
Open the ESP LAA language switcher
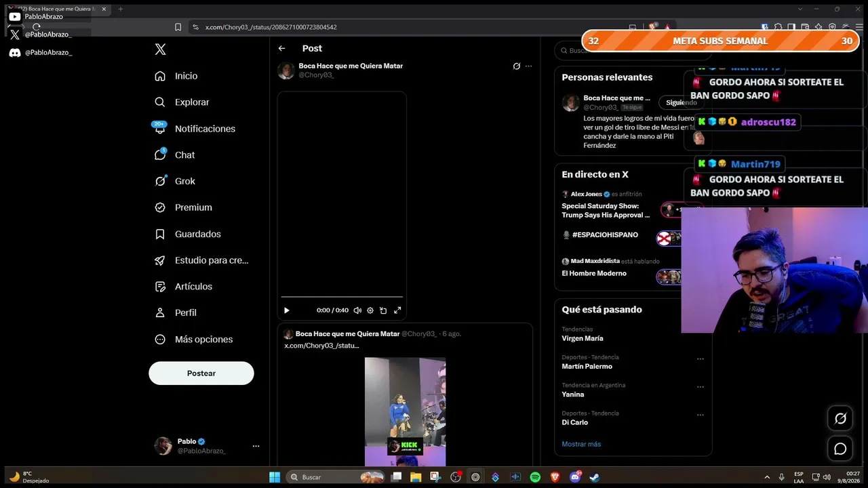799,477
